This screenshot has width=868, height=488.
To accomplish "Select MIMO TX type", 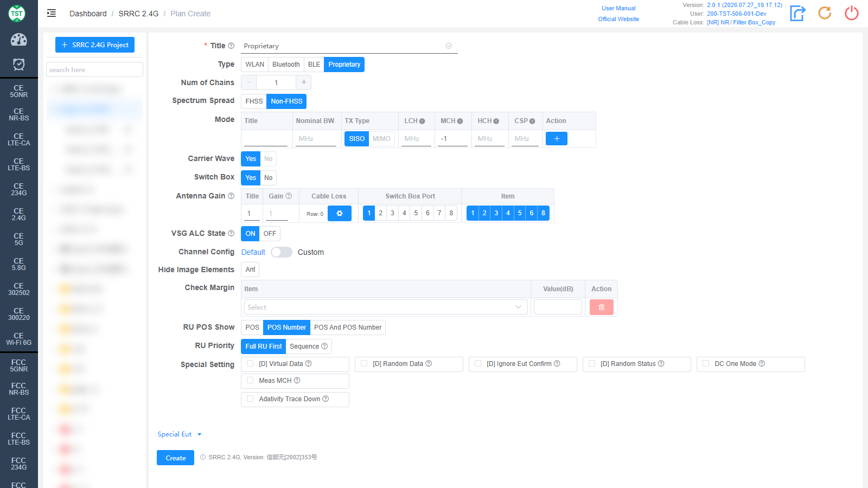I will 381,139.
